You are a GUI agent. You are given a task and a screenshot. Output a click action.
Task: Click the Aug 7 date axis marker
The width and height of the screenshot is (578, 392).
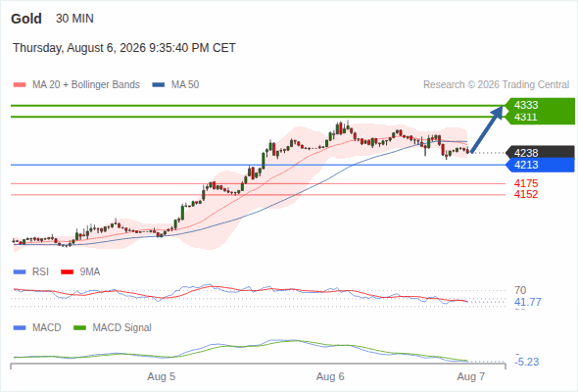coord(471,376)
